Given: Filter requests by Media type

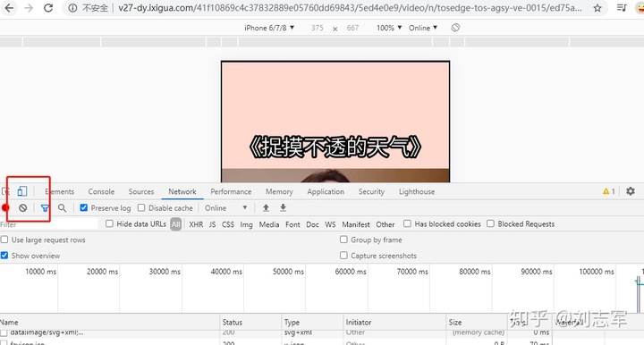Looking at the screenshot, I should click(269, 224).
